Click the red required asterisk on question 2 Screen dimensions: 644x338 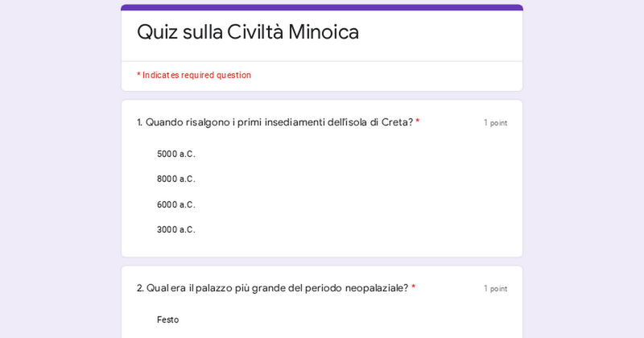coord(414,287)
